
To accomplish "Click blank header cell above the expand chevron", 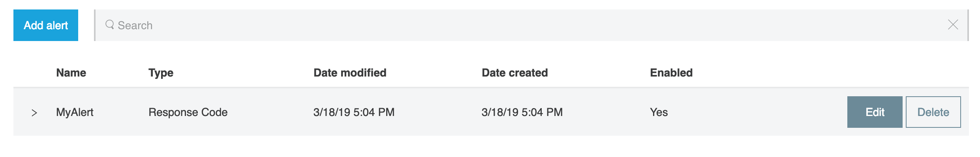I will 34,73.
